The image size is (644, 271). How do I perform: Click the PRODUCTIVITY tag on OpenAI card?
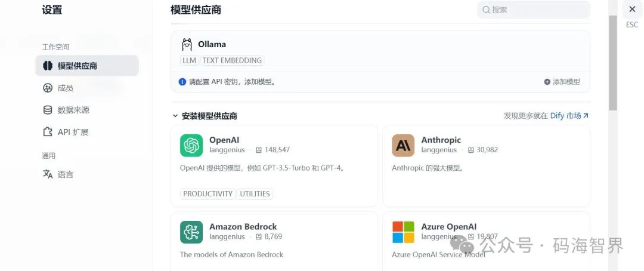pyautogui.click(x=208, y=194)
